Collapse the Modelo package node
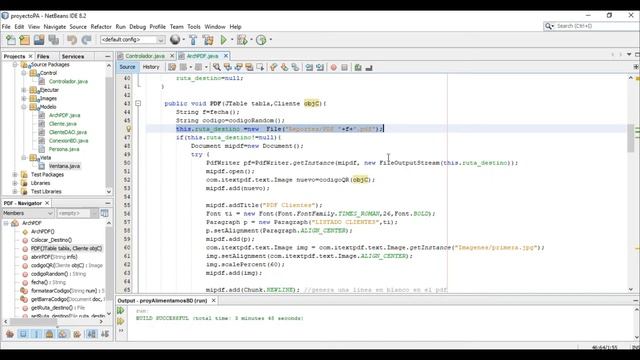Image resolution: width=640 pixels, height=360 pixels. click(24, 107)
